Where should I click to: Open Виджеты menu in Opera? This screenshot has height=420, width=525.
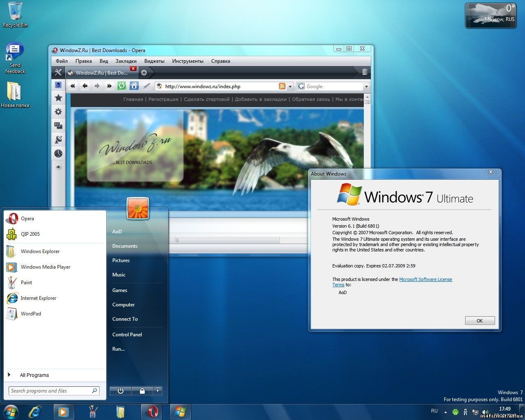[x=154, y=61]
